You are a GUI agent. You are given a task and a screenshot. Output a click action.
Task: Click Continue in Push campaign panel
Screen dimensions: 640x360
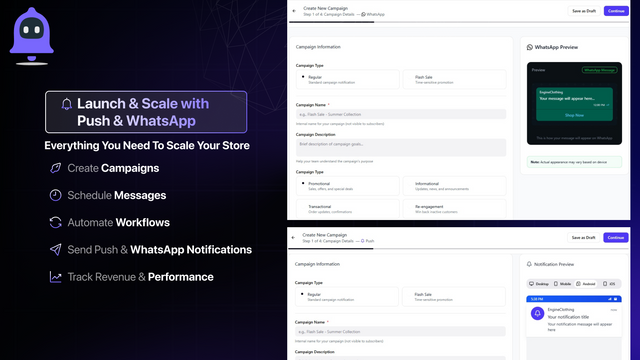pyautogui.click(x=616, y=238)
